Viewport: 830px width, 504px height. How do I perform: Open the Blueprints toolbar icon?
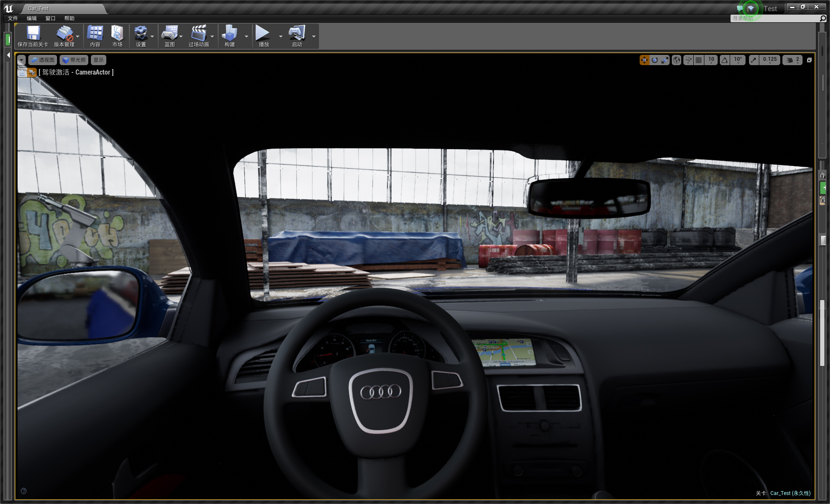point(170,36)
